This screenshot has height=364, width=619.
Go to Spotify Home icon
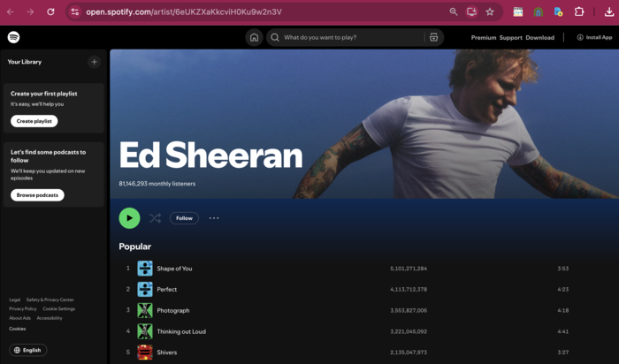(255, 37)
